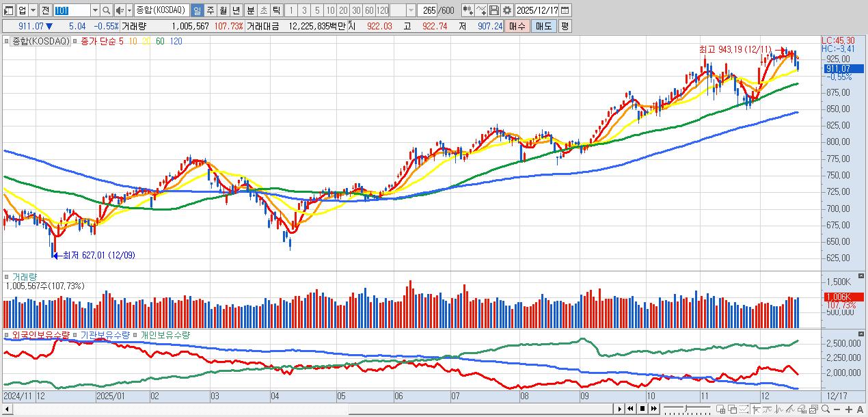This screenshot has width=868, height=417.
Task: Select the 분 minute period
Action: [251, 11]
